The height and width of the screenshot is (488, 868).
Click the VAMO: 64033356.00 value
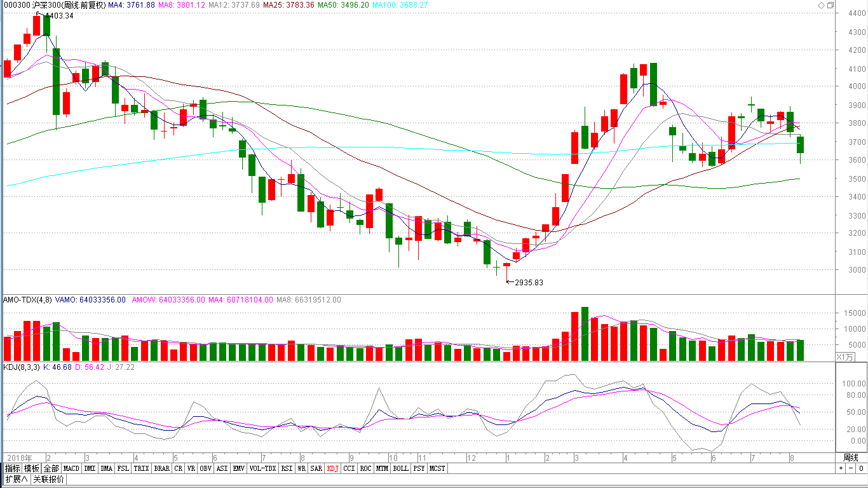click(91, 300)
